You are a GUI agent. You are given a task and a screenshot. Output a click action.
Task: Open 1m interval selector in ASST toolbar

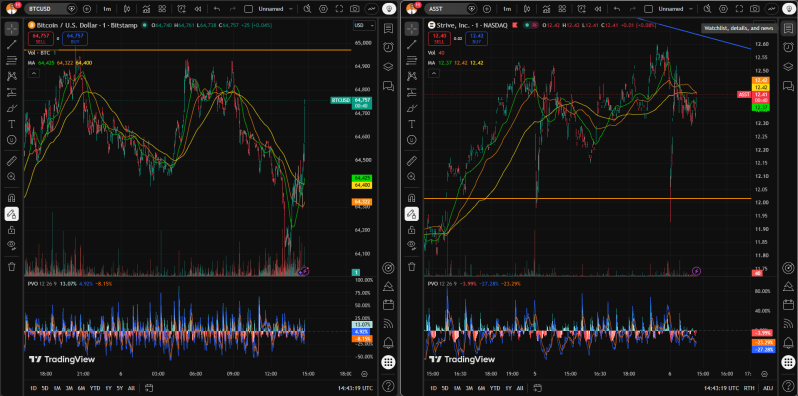(506, 9)
